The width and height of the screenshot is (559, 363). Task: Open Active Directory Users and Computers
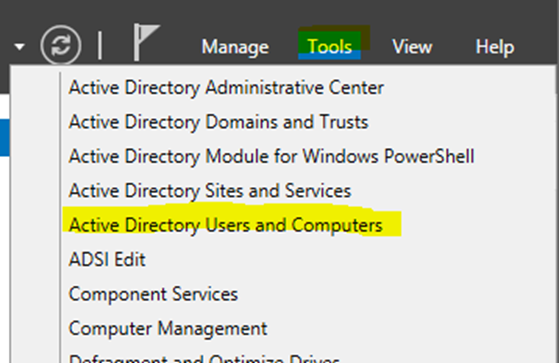(x=225, y=225)
